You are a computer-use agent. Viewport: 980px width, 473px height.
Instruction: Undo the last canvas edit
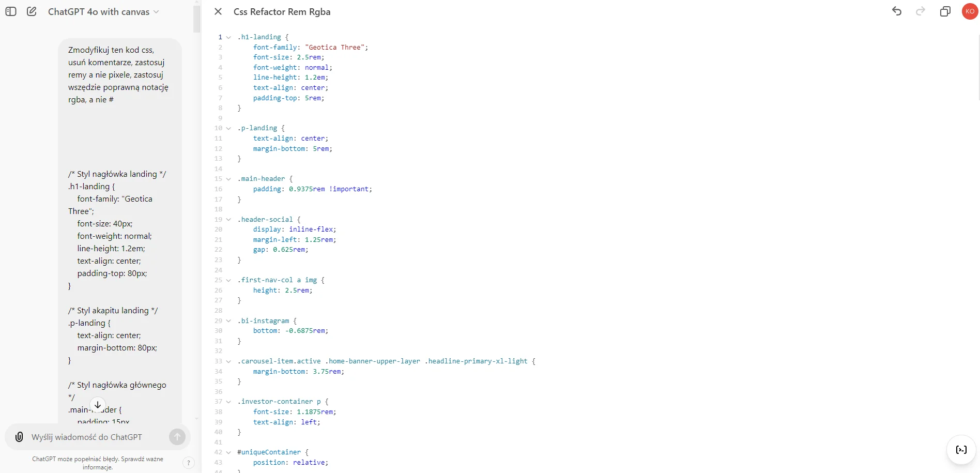coord(897,11)
